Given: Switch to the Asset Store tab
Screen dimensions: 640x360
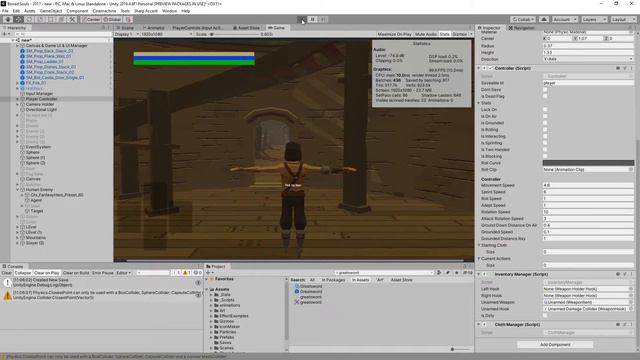Looking at the screenshot, I should click(x=247, y=28).
